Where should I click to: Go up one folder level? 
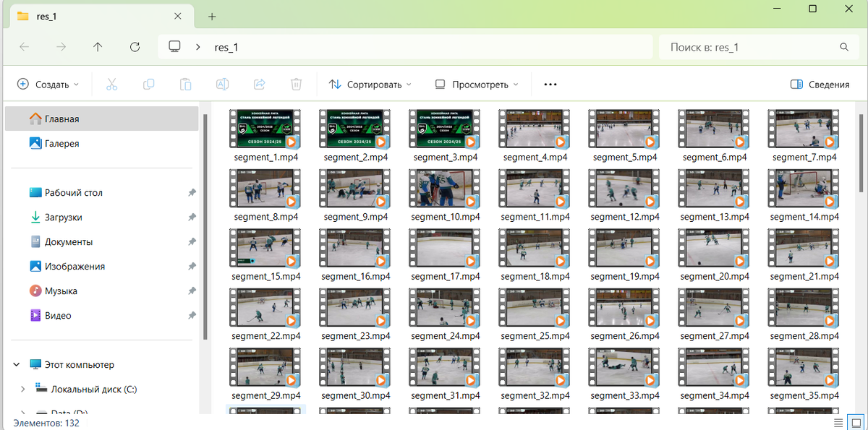coord(98,47)
